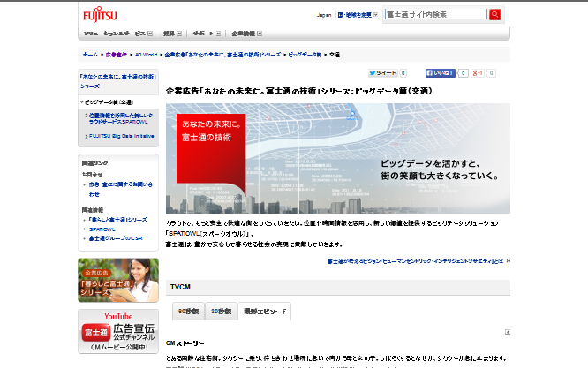The image size is (588, 368).
Task: Open SPATIOWL related information link
Action: click(102, 229)
